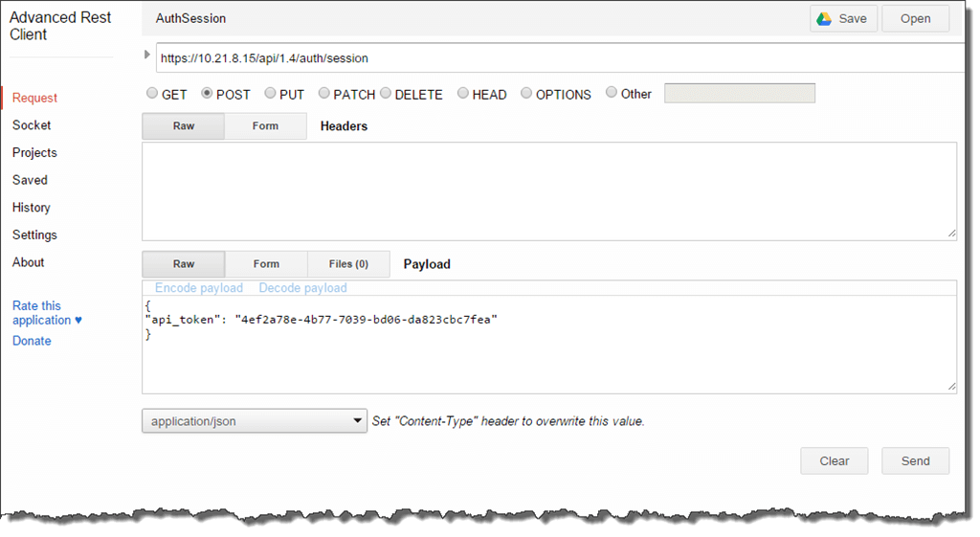Click the Content-Type header hint text
Screen dimensions: 980x537
(508, 421)
